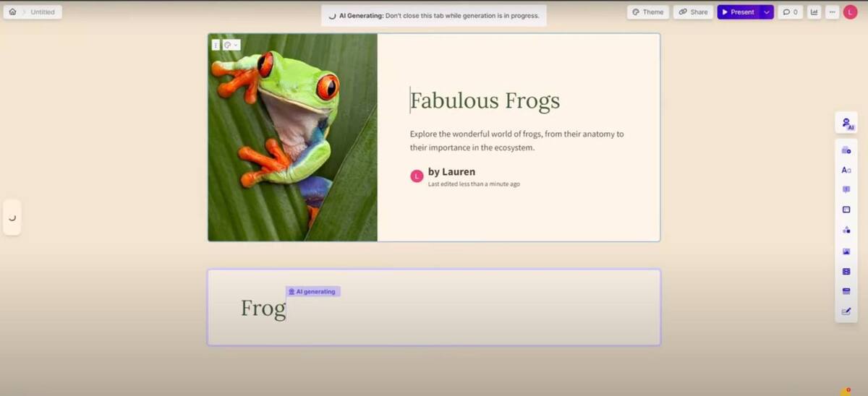
Task: Click the callout box icon in sidebar
Action: pyautogui.click(x=846, y=190)
